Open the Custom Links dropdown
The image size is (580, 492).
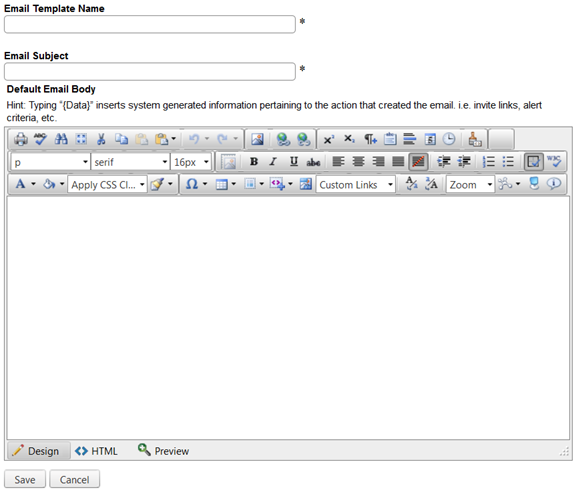tap(355, 184)
